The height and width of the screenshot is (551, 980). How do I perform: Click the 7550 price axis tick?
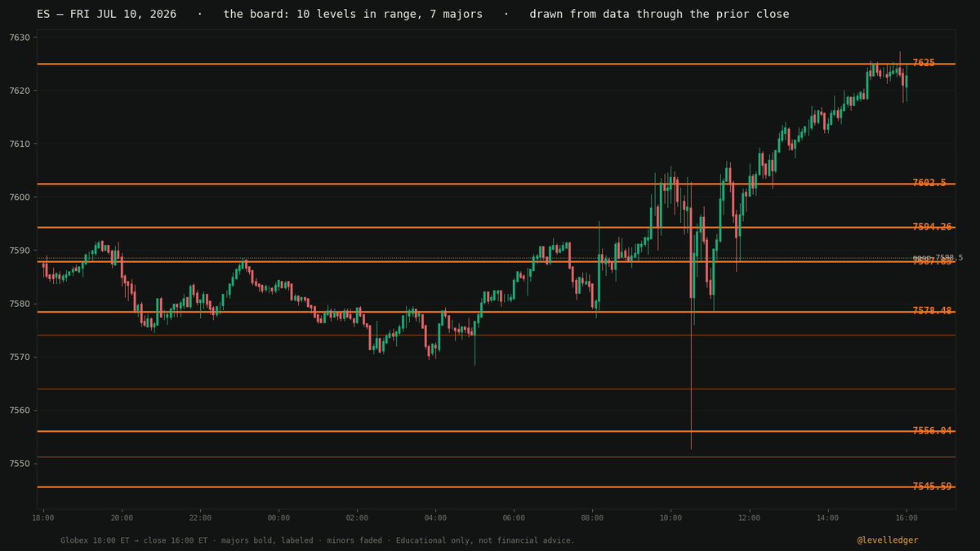click(19, 464)
